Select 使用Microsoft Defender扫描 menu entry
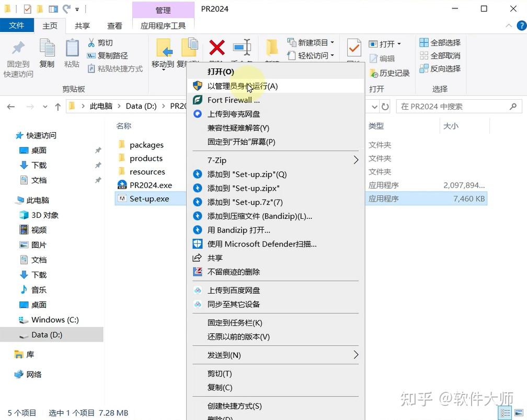This screenshot has width=527, height=420. click(x=261, y=243)
